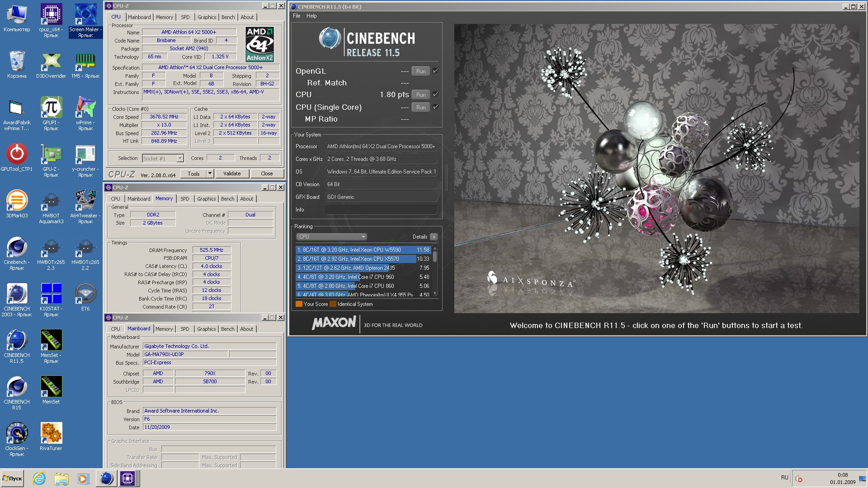Select ranking entry AMD Opteron 2435
Screen dimensions: 868x488
(363, 268)
